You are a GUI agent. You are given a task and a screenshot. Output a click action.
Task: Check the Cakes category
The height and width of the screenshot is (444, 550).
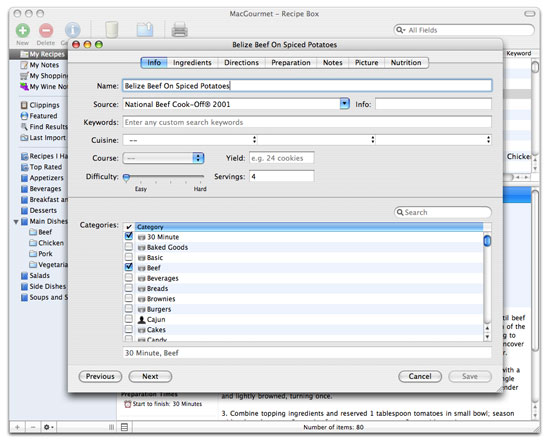[129, 329]
